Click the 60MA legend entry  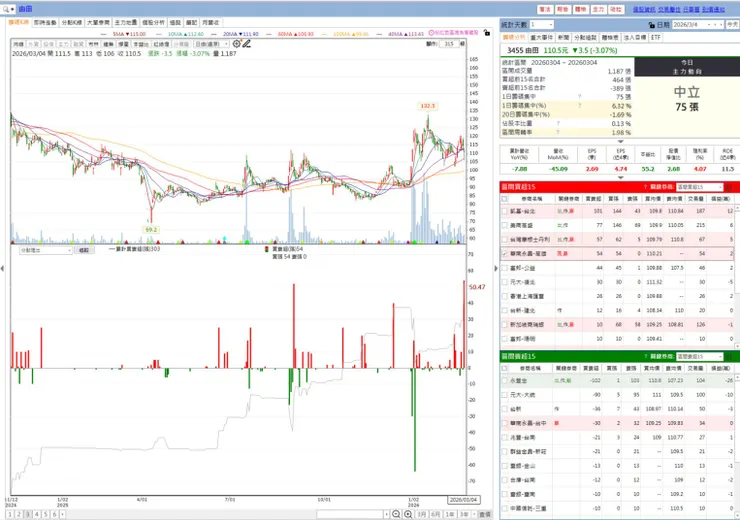[x=296, y=34]
